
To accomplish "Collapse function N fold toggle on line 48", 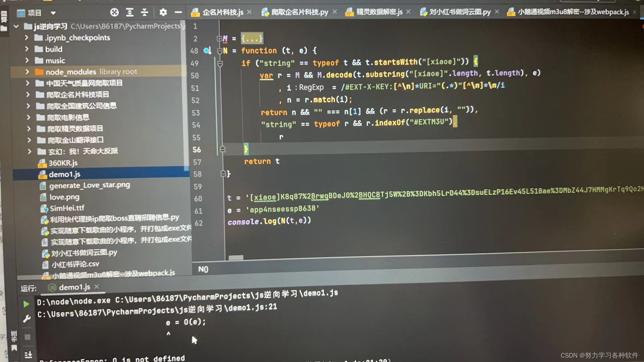I will click(x=220, y=51).
